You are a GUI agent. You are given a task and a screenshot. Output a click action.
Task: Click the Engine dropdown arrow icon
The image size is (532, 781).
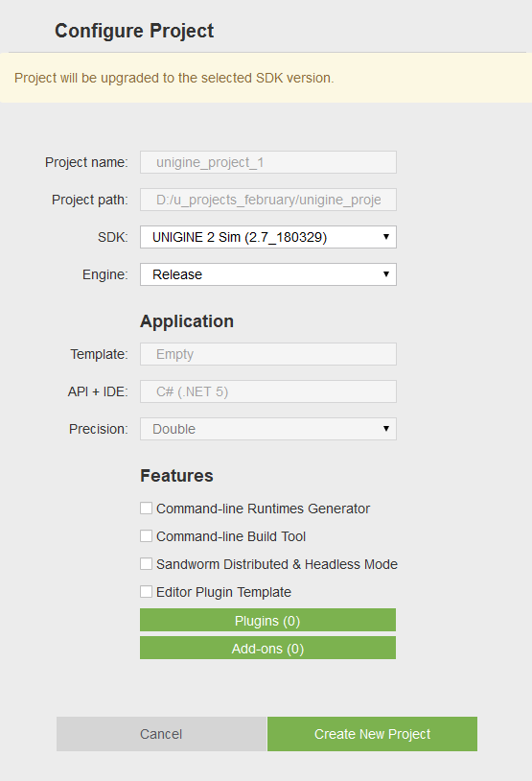[385, 274]
